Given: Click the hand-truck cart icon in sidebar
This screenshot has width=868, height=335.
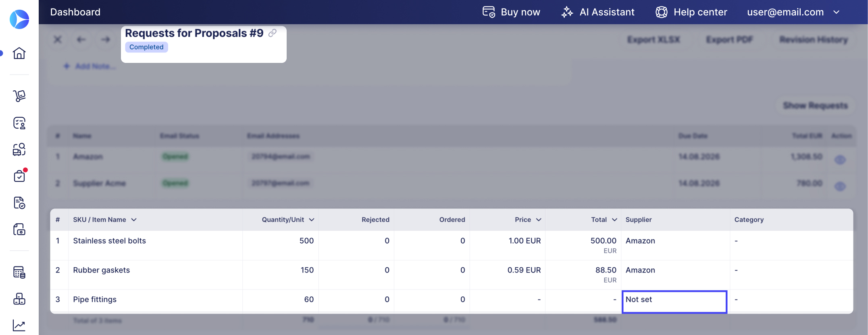Looking at the screenshot, I should pyautogui.click(x=19, y=96).
